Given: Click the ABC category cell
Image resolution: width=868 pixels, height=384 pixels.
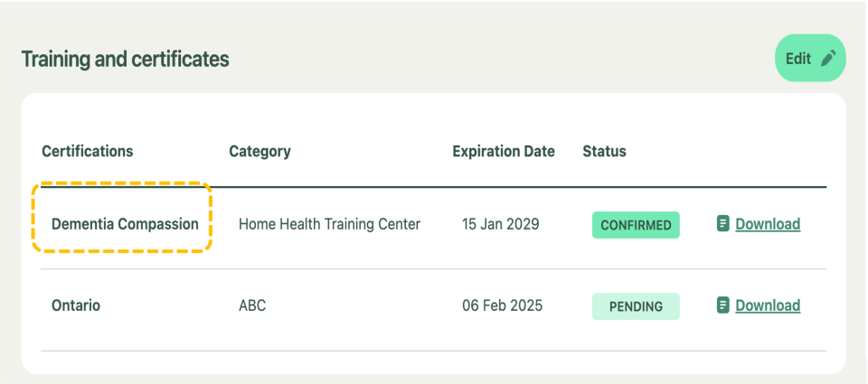Looking at the screenshot, I should point(252,305).
